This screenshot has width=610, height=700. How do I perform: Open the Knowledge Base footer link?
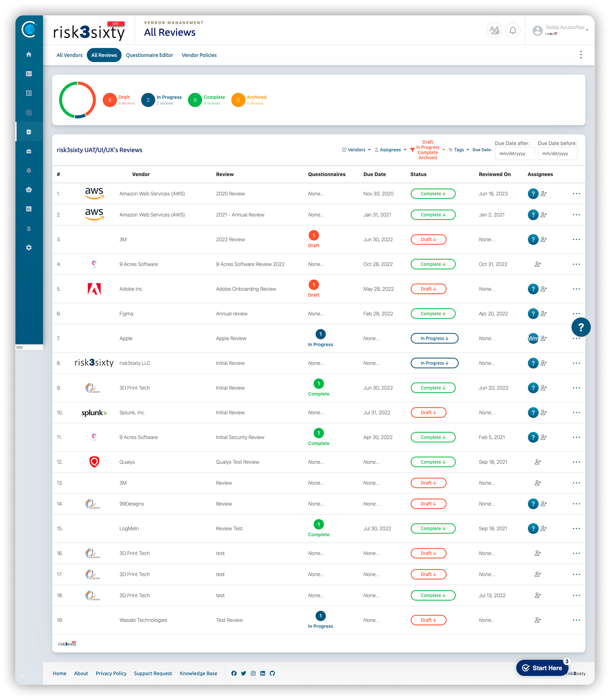[x=199, y=674]
